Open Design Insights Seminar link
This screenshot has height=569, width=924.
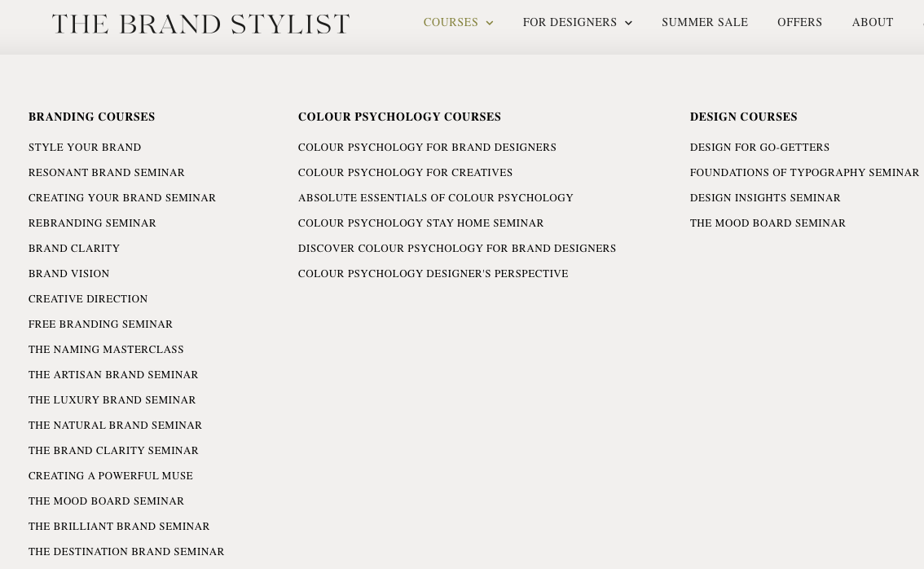(x=765, y=198)
